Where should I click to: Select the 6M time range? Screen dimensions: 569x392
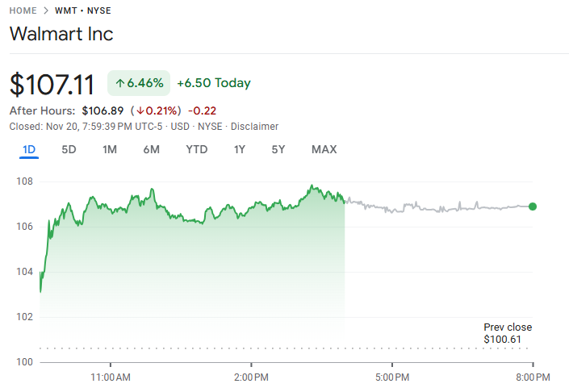point(152,149)
